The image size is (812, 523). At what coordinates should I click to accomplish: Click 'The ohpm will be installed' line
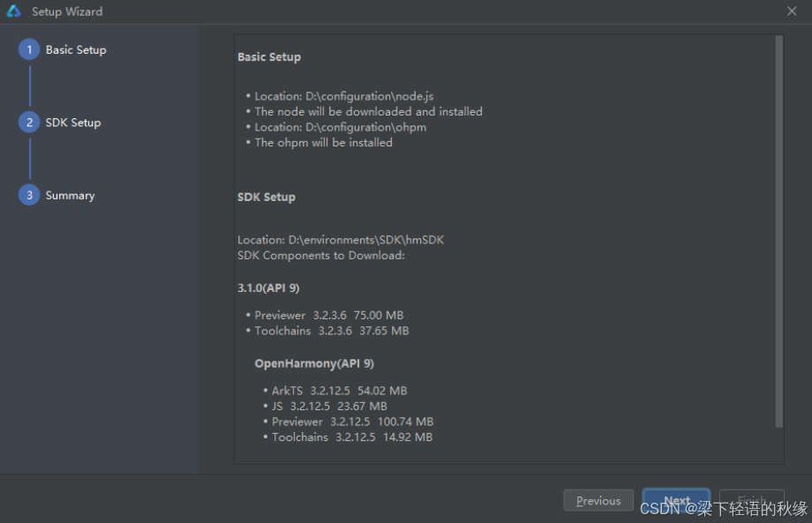(x=323, y=143)
